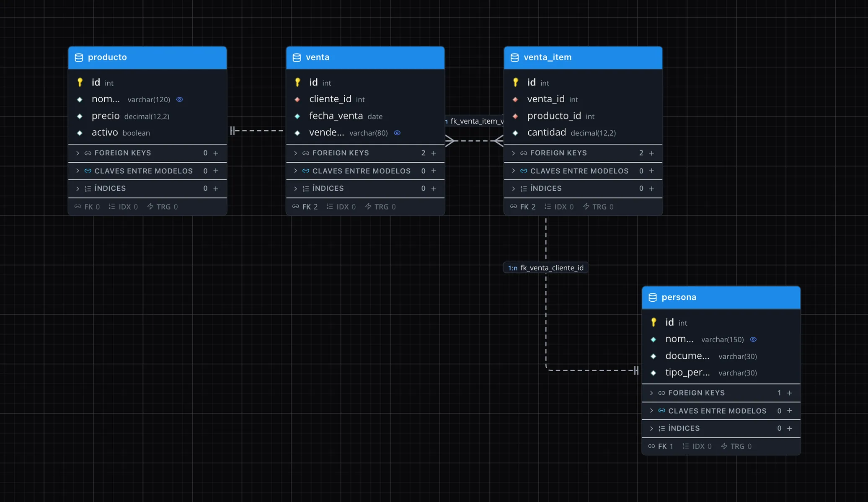Click the primary key icon in venta

[297, 83]
